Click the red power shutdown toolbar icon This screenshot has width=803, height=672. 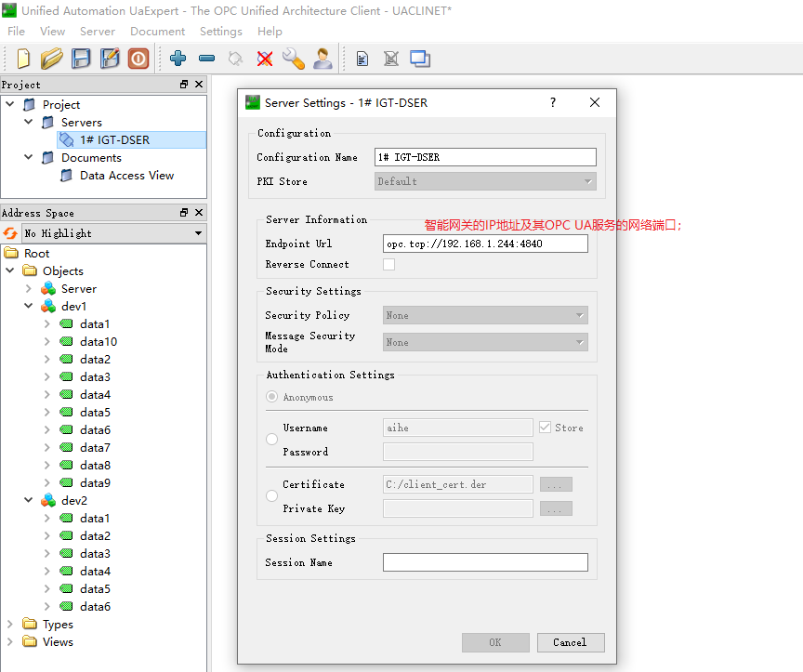[x=138, y=59]
